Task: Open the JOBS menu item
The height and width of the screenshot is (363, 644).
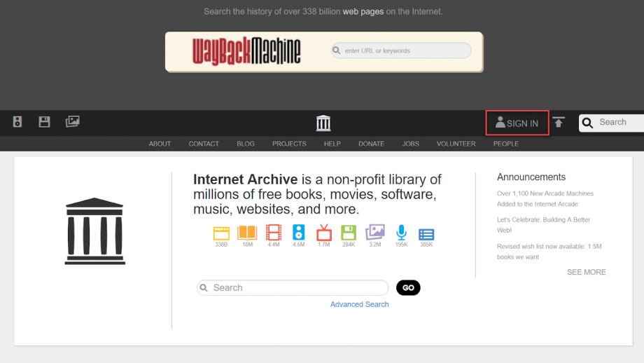Action: 411,144
